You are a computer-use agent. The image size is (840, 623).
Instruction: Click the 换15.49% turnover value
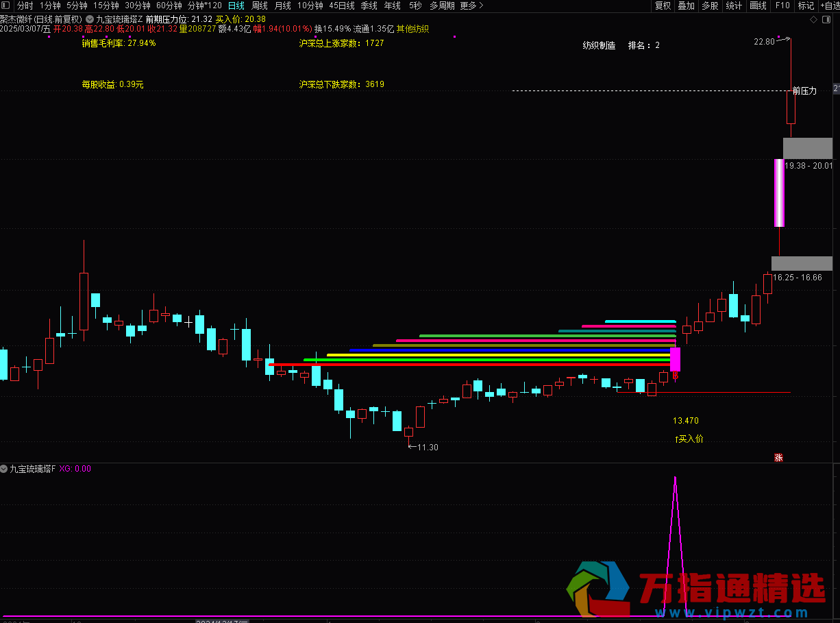[333, 29]
